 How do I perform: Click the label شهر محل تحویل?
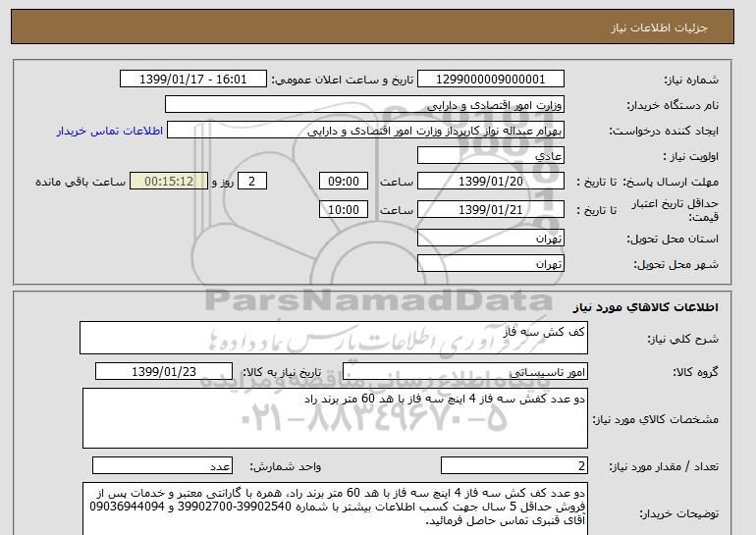click(x=675, y=264)
